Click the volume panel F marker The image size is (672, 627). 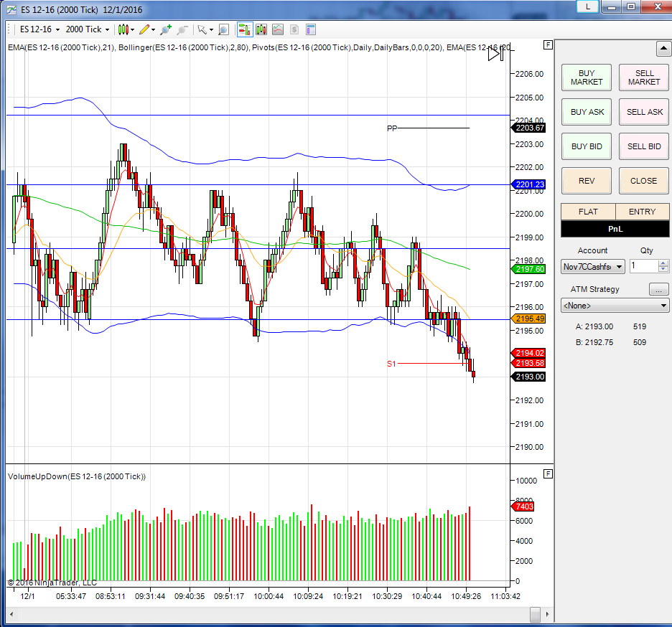[x=548, y=473]
